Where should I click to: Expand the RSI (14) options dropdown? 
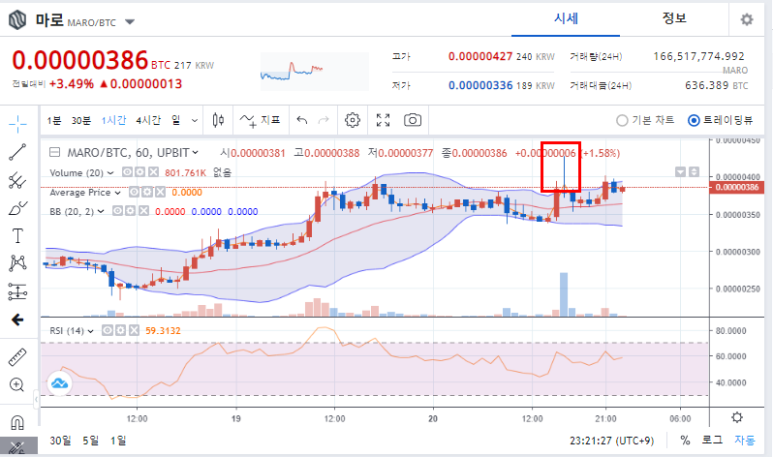click(91, 331)
